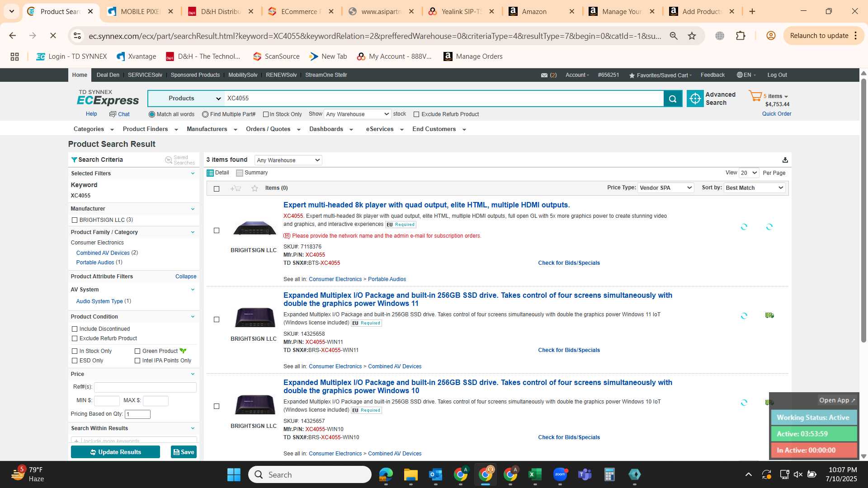Open Orders / Quotes menu
Image resolution: width=868 pixels, height=488 pixels.
pos(273,129)
